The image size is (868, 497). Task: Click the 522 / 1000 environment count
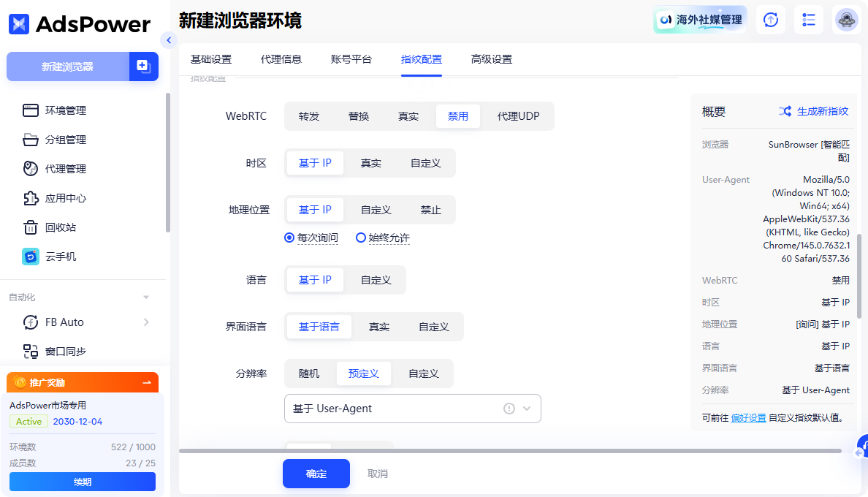coord(133,447)
